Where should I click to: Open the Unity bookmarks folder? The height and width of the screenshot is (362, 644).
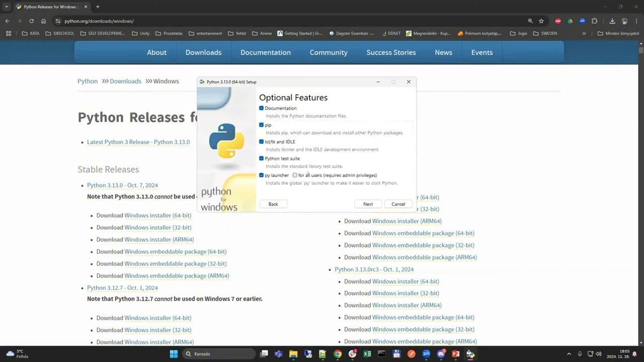141,33
